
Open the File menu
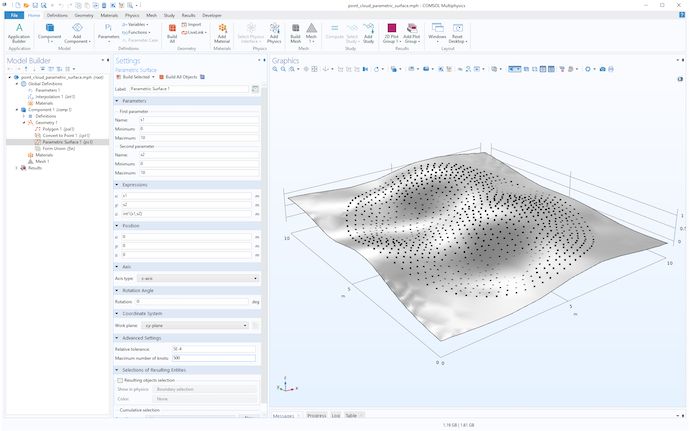click(14, 15)
